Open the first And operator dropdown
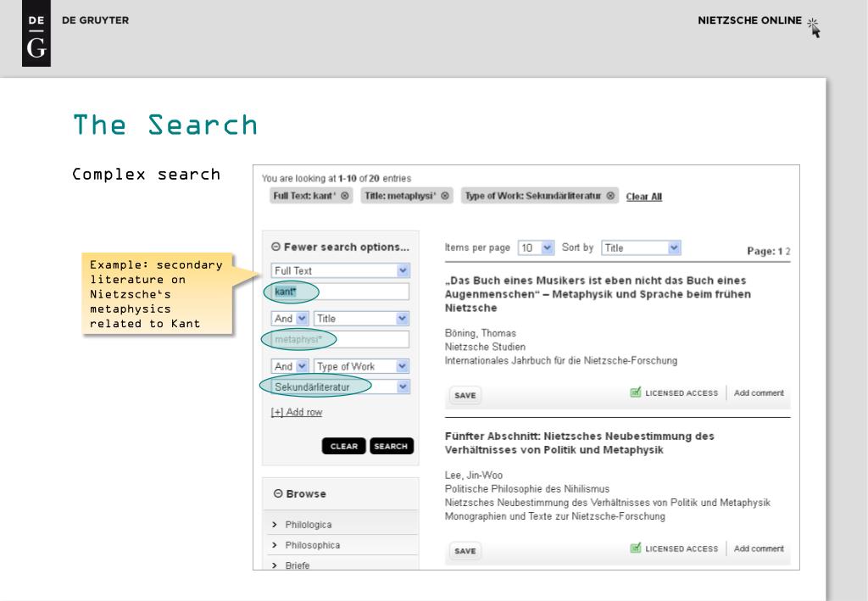The height and width of the screenshot is (601, 868). tap(290, 319)
